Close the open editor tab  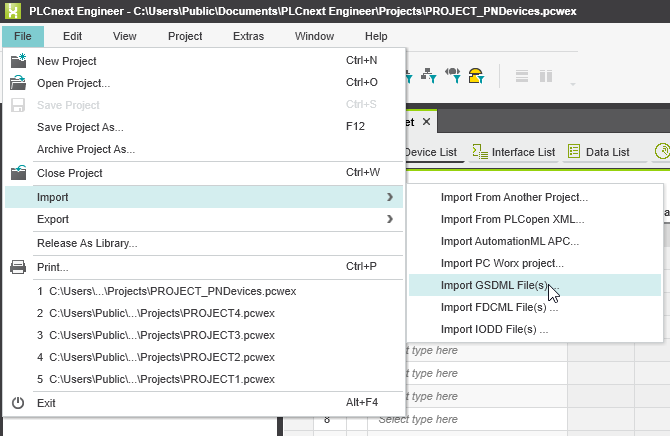pyautogui.click(x=426, y=122)
